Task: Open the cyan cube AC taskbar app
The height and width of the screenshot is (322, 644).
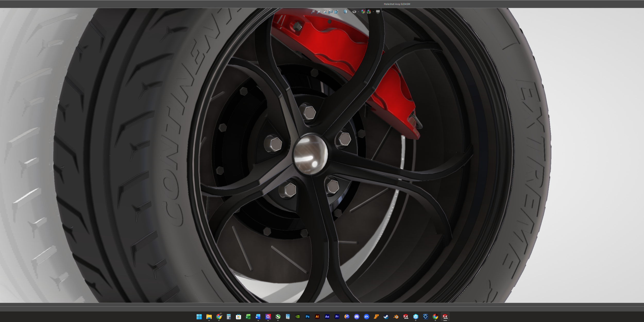Action: click(416, 317)
